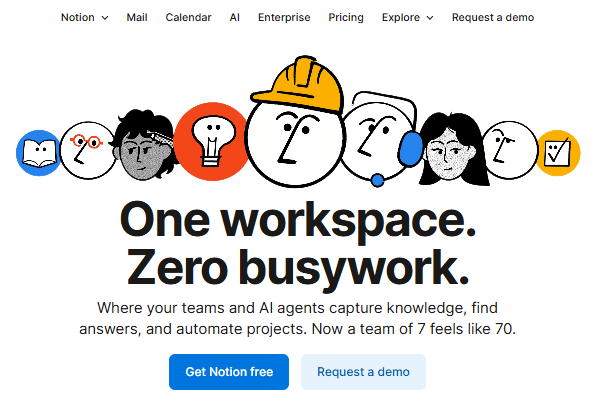600x400 pixels.
Task: Go to Mail in the top navigation
Action: (x=137, y=17)
